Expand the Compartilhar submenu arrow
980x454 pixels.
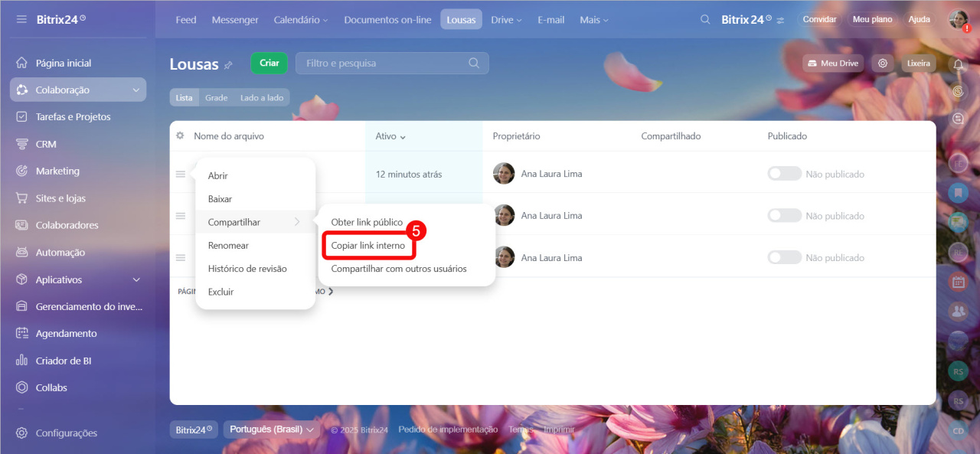pos(297,222)
